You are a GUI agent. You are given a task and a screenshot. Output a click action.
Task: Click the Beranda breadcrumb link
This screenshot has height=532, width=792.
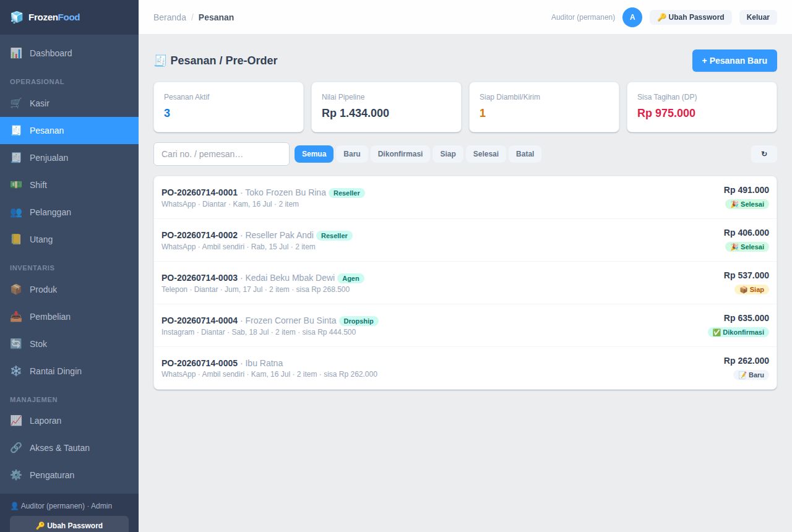[x=170, y=17]
